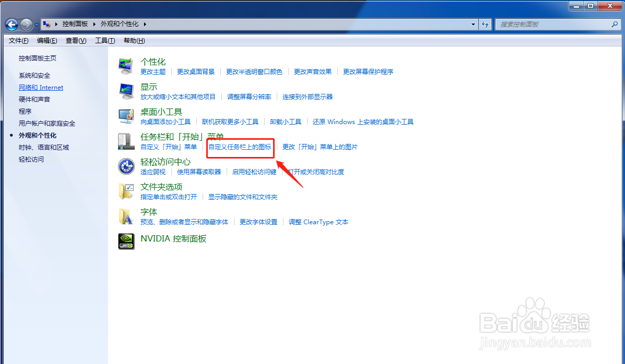
Task: Open 自定义任务栏上的图标 link
Action: coord(240,148)
